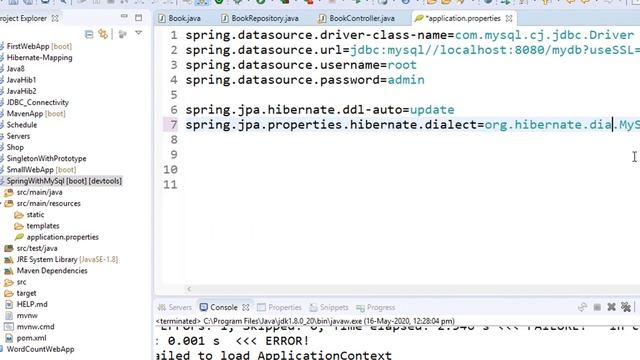Select WordCountWebApp project

click(x=40, y=349)
